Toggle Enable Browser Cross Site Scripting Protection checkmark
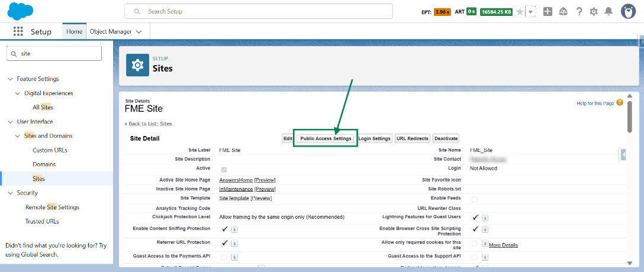 pos(475,228)
